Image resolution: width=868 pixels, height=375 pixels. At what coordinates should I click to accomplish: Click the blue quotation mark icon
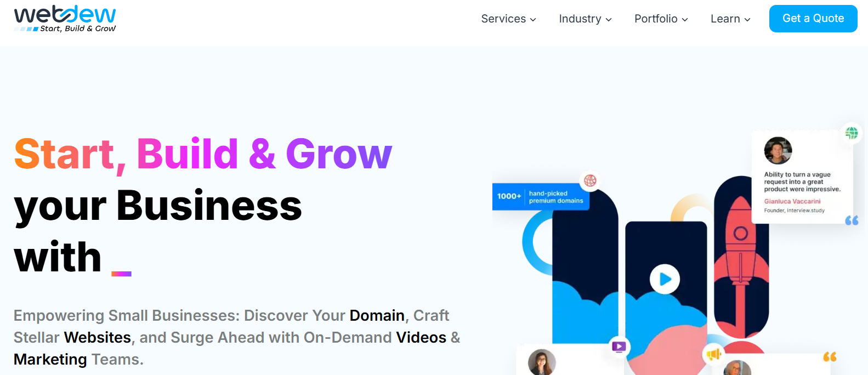(852, 220)
